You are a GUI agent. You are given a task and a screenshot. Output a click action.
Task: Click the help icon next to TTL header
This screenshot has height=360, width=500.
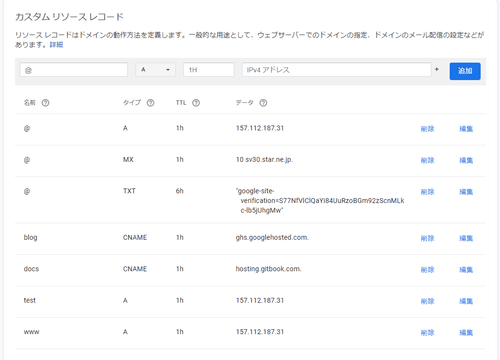pyautogui.click(x=196, y=103)
